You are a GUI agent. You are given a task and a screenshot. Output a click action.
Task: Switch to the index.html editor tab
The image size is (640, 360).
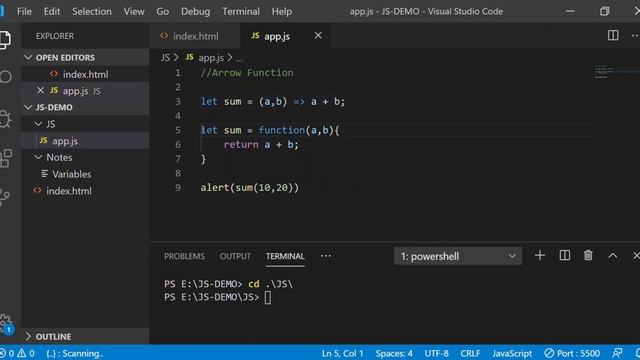(x=195, y=36)
